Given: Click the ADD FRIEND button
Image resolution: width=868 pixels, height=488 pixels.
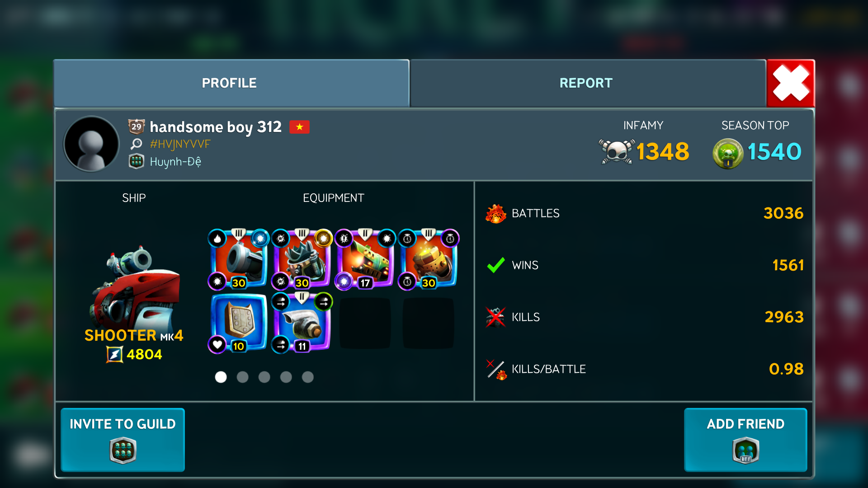Looking at the screenshot, I should pos(745,440).
